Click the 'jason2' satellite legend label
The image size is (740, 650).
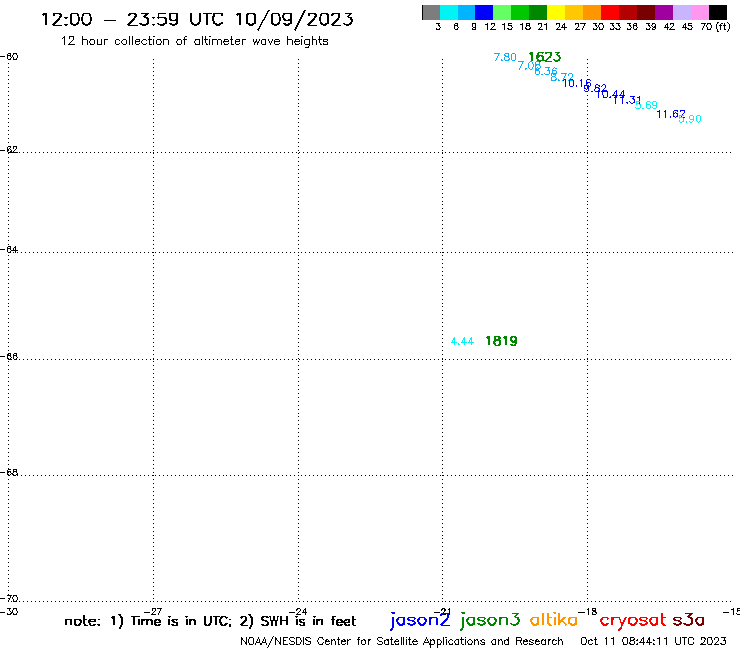[x=420, y=621]
